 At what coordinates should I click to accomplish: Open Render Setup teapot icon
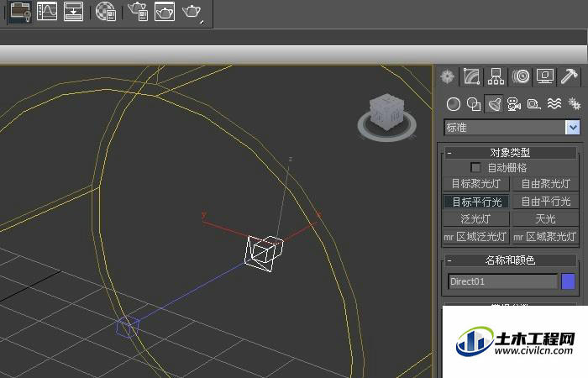click(x=138, y=11)
